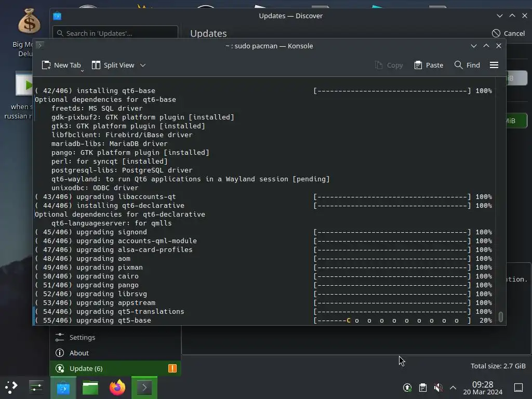Viewport: 532px width, 399px height.
Task: Click the greyed-out Copy button in Konsole toolbar
Action: pyautogui.click(x=389, y=65)
